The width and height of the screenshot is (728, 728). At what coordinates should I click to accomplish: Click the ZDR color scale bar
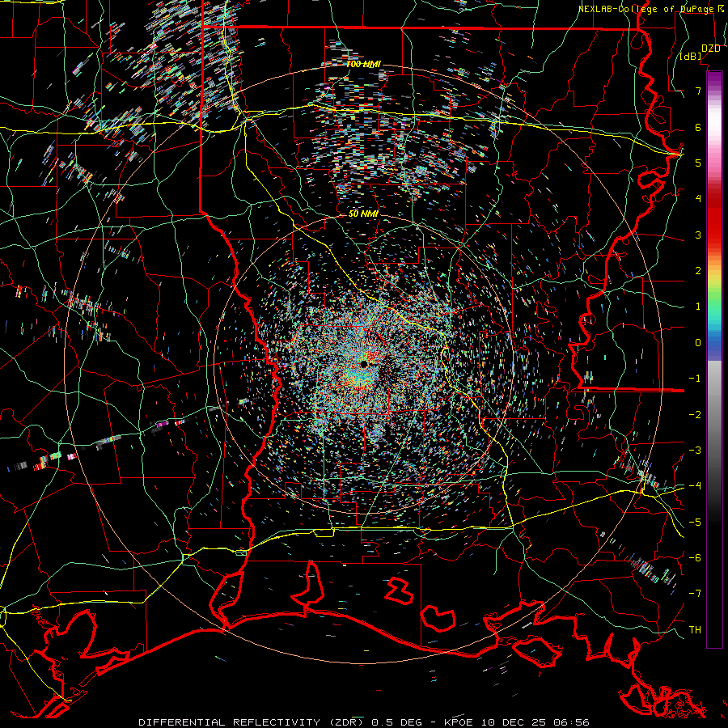[x=714, y=359]
